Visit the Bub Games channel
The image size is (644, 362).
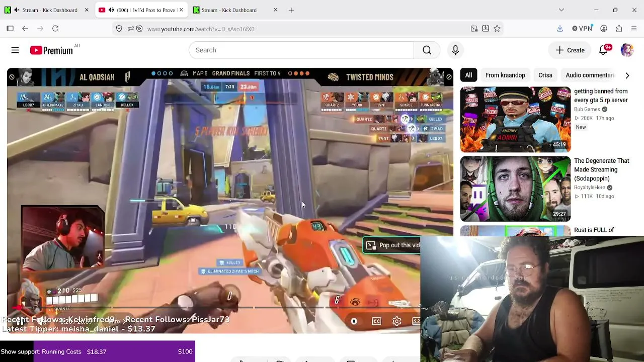click(587, 109)
